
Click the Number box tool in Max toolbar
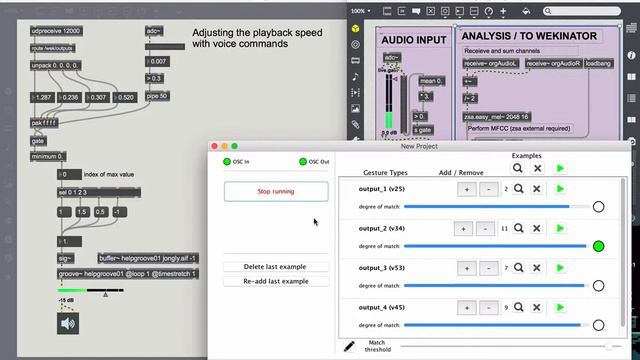(460, 11)
